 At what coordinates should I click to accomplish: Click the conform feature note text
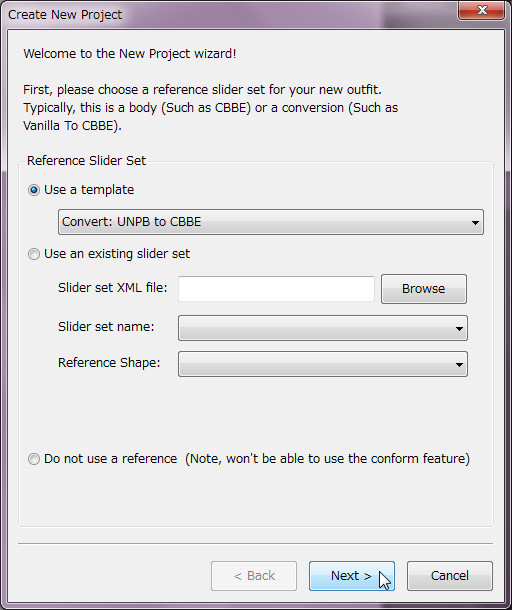327,459
